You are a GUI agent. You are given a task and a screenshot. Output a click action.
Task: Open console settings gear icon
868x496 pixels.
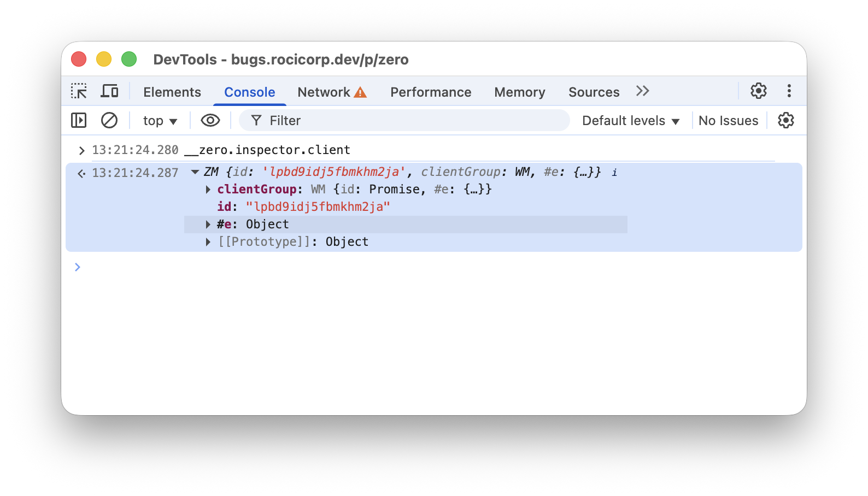coord(785,120)
